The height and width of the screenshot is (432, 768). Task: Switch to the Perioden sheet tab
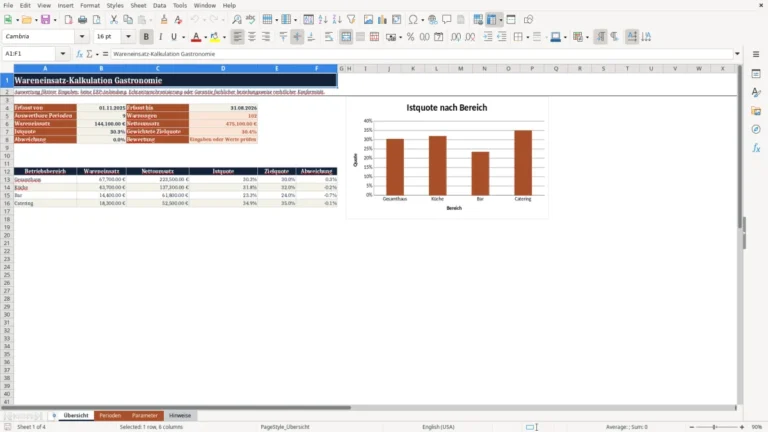tap(110, 415)
